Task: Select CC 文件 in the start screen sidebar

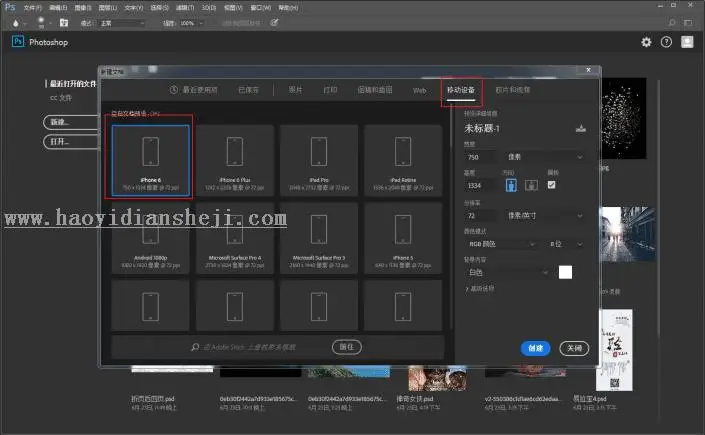Action: tap(61, 98)
